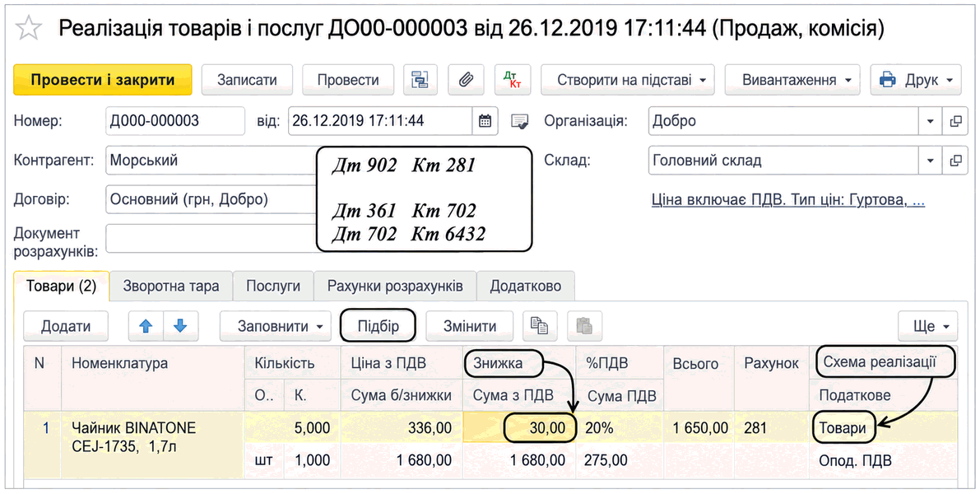The image size is (980, 494).
Task: Click the document status icon beside date
Action: coord(519,121)
